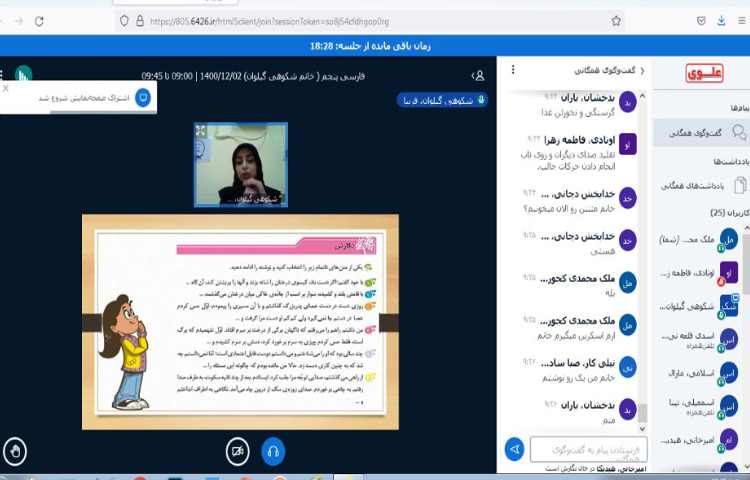This screenshot has width=750, height=480.
Task: Click the chat bubbles icon in sidebar
Action: pyautogui.click(x=739, y=133)
